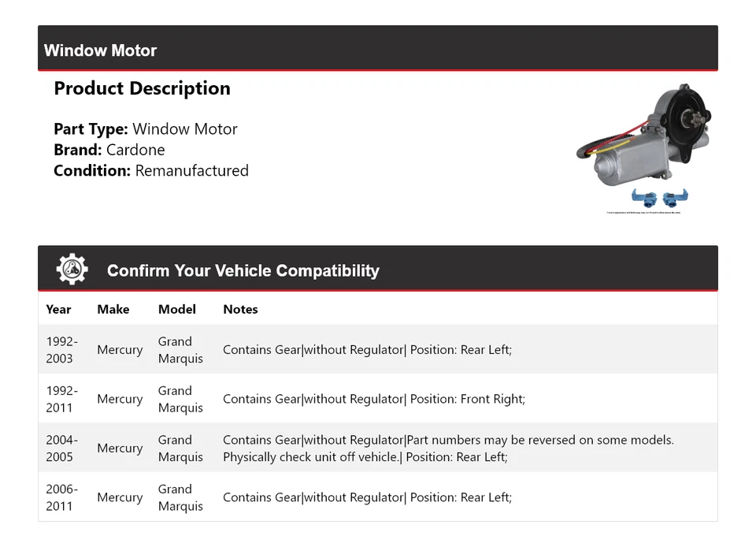Select the note about reversed part numbers
The image size is (756, 547).
447,448
